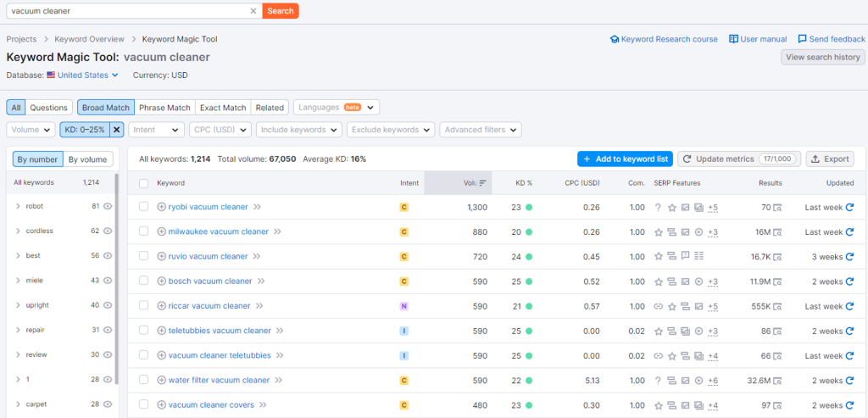This screenshot has width=868, height=418.
Task: Open the Intent filter dropdown
Action: (157, 130)
